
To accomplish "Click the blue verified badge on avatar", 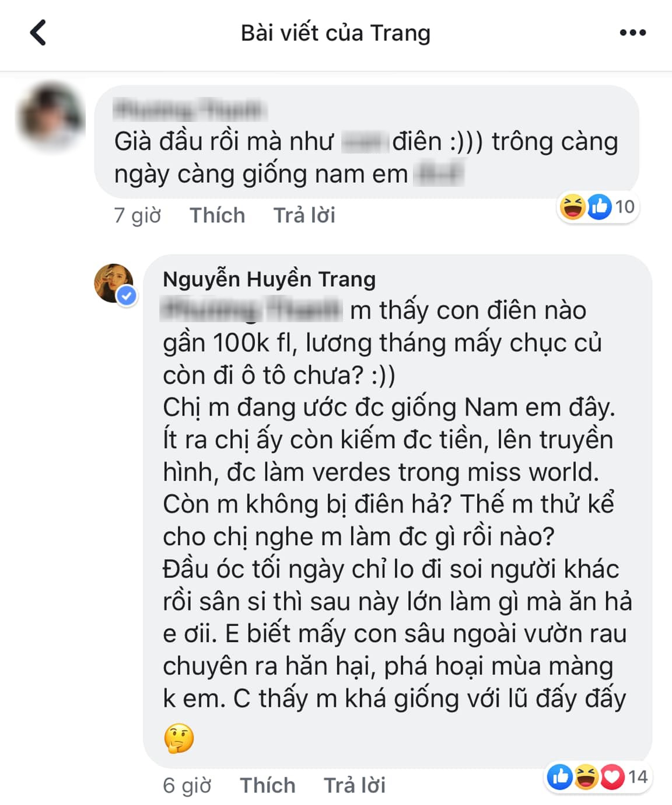I will [x=127, y=296].
